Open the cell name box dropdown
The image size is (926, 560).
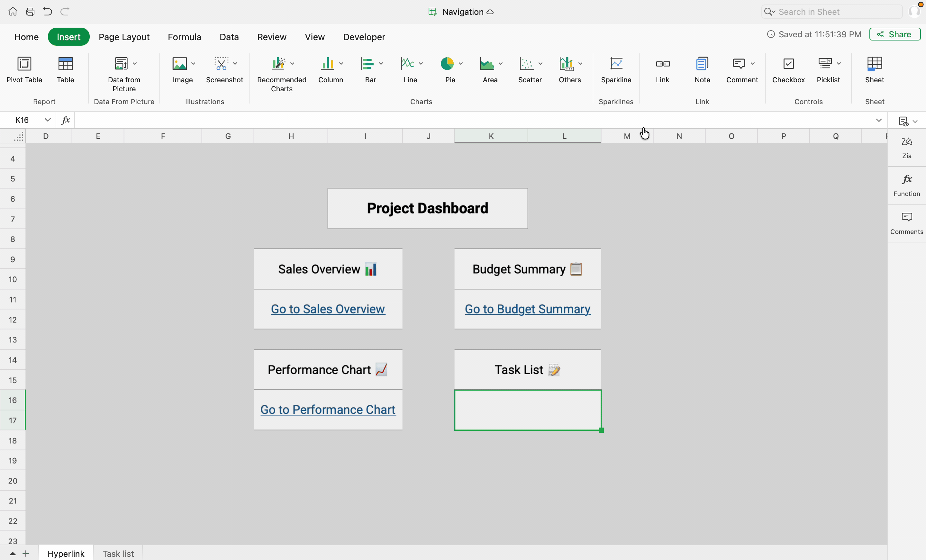(47, 120)
